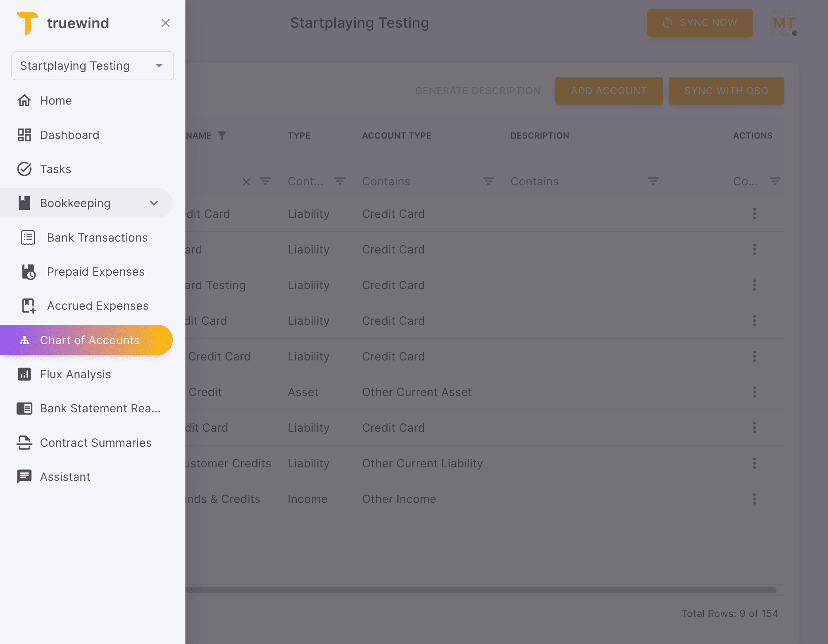
Task: Open the Startplaying Testing company dropdown
Action: (x=92, y=66)
